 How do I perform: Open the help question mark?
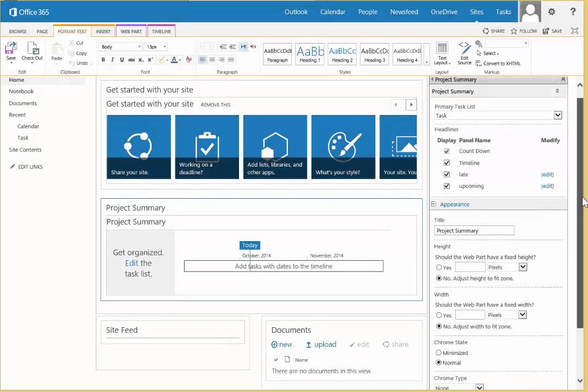tap(573, 11)
